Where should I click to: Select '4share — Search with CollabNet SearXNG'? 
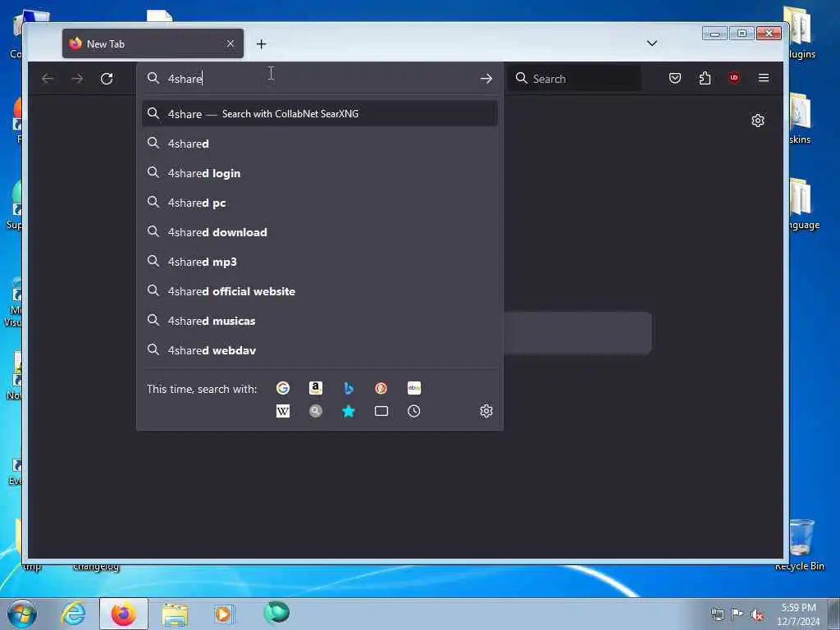[x=320, y=113]
